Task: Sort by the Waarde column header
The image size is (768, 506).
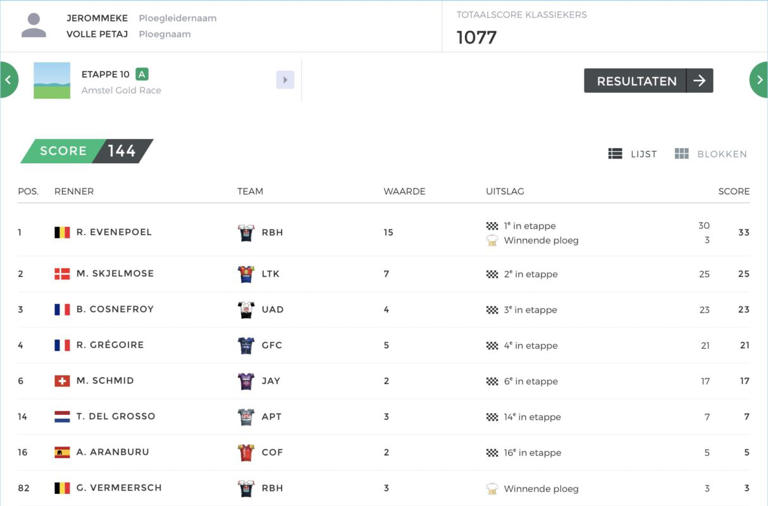Action: pos(404,191)
